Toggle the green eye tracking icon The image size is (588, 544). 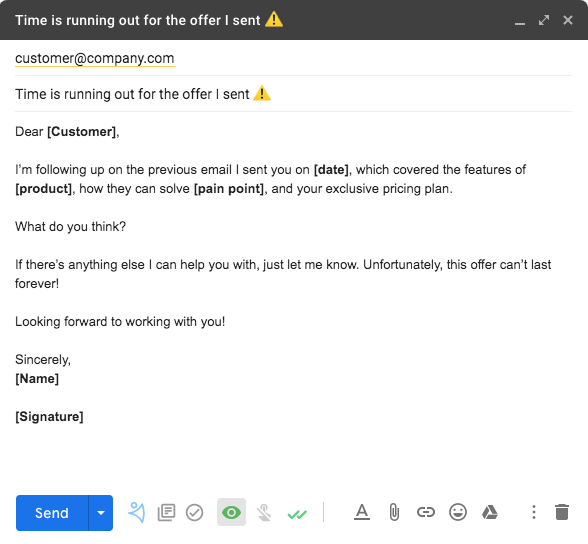[231, 512]
